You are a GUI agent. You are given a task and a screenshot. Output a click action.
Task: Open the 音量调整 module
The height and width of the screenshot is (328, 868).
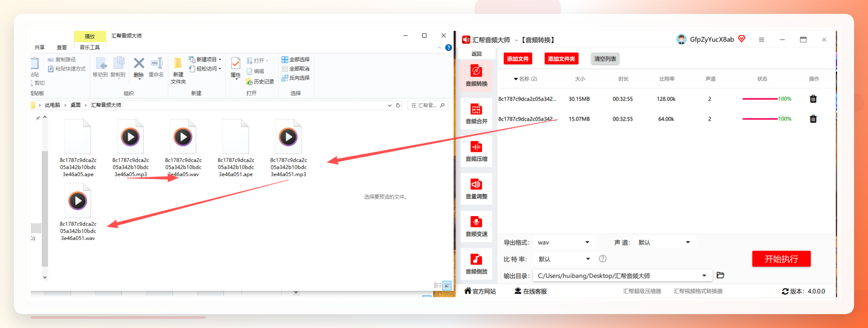476,188
